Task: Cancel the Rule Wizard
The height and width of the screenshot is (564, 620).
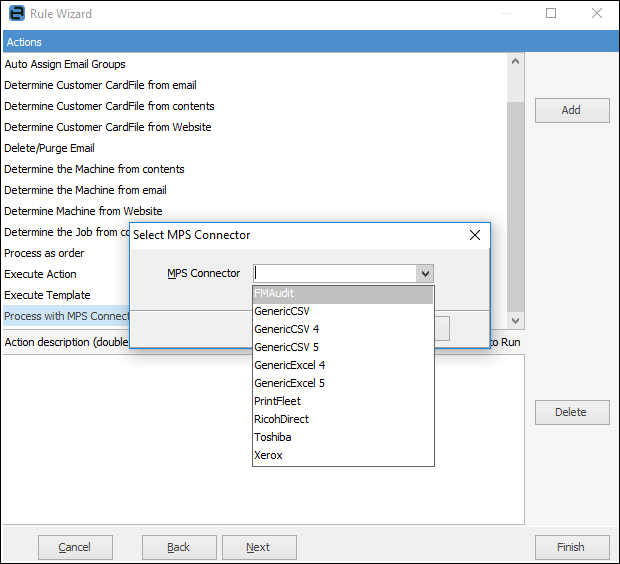Action: pos(75,547)
